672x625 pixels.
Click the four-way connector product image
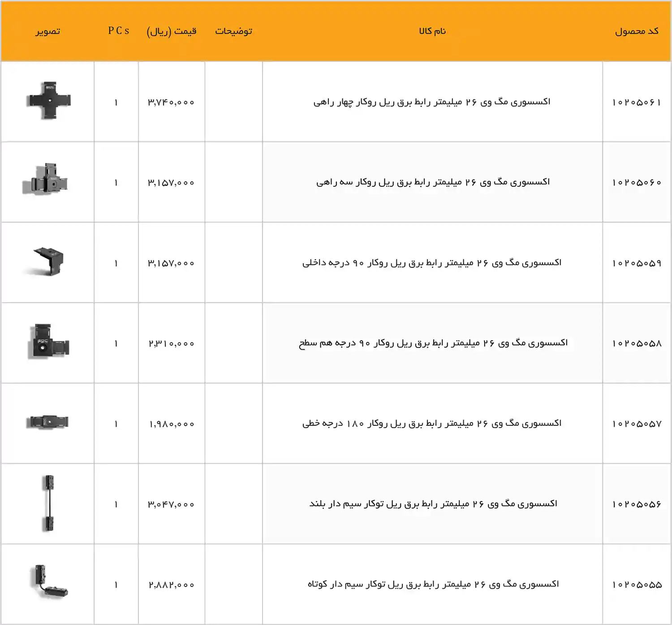(51, 100)
